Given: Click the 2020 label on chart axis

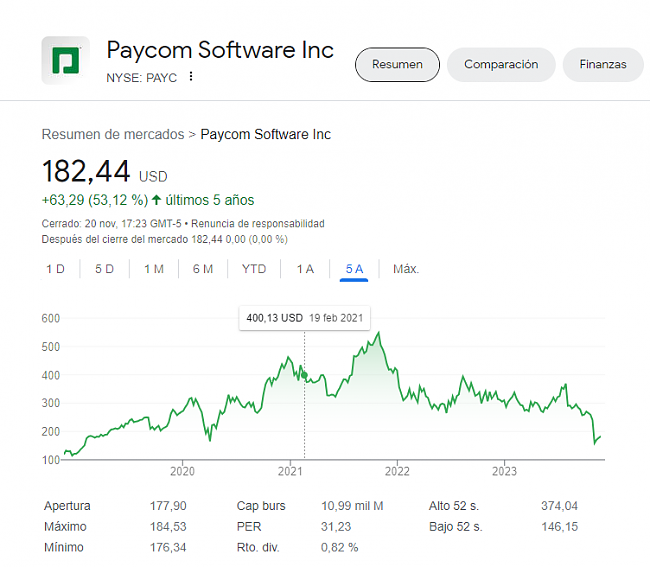Looking at the screenshot, I should (x=182, y=471).
